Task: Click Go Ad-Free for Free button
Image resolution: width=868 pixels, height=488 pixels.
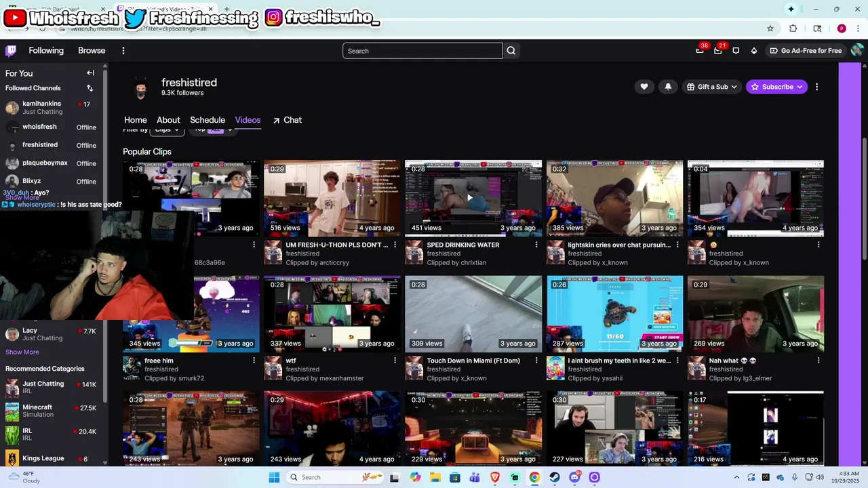Action: click(806, 51)
